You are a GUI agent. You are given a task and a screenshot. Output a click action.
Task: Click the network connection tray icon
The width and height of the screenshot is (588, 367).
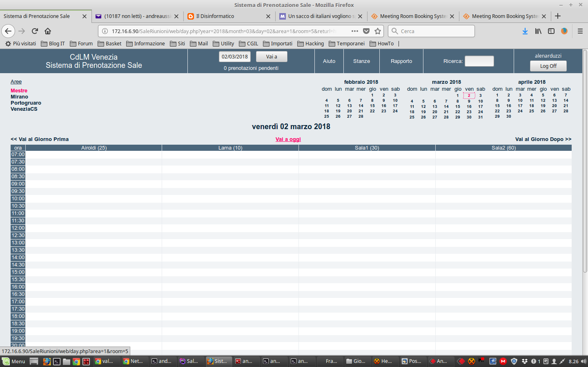[562, 361]
